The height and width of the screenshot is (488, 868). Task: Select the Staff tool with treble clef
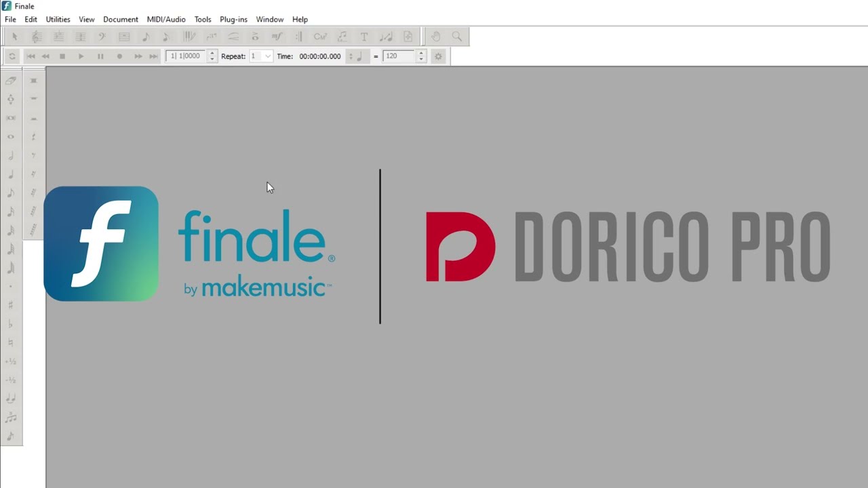[37, 37]
